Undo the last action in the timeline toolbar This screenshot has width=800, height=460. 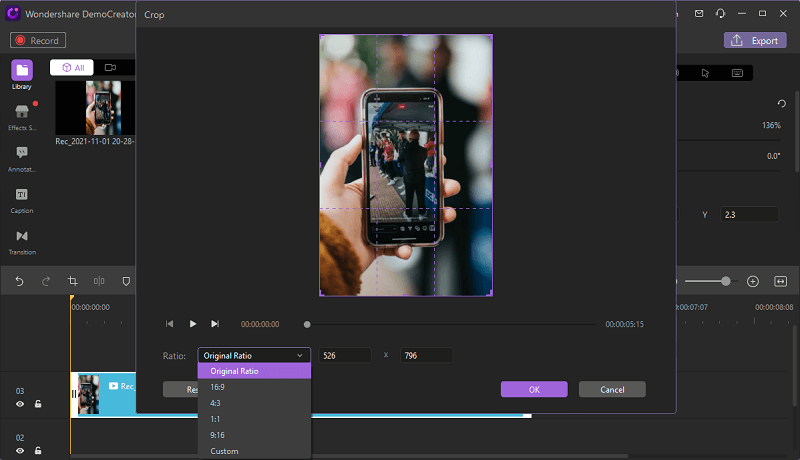(19, 281)
